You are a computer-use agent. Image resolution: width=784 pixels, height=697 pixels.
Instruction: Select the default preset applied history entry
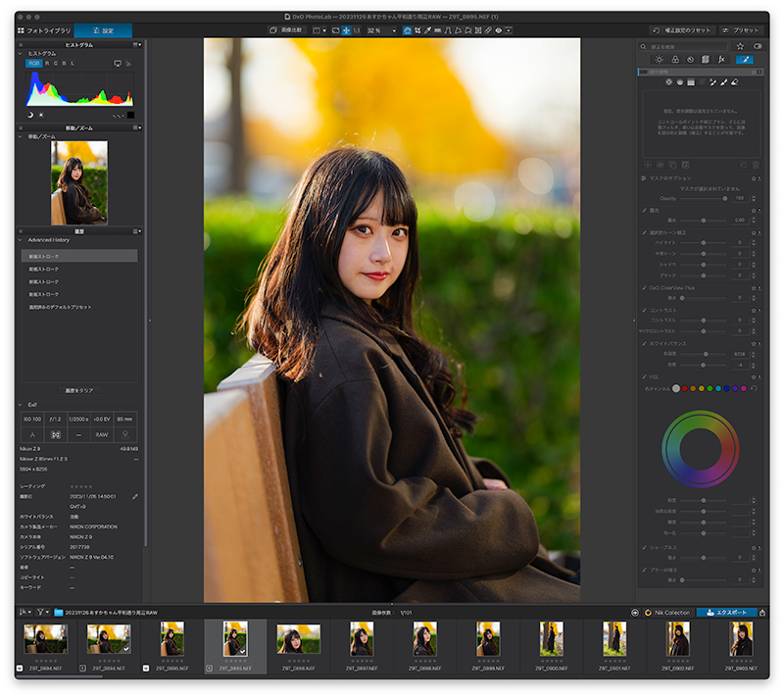(79, 307)
